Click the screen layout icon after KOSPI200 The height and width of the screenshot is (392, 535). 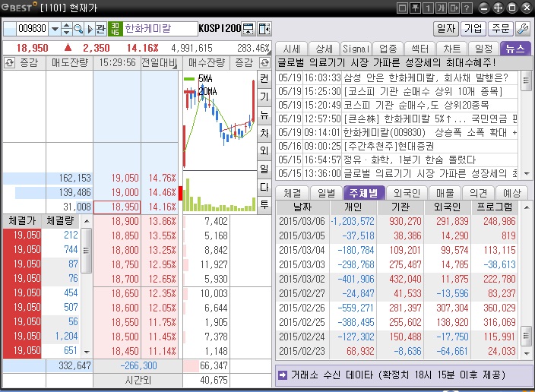pos(249,29)
